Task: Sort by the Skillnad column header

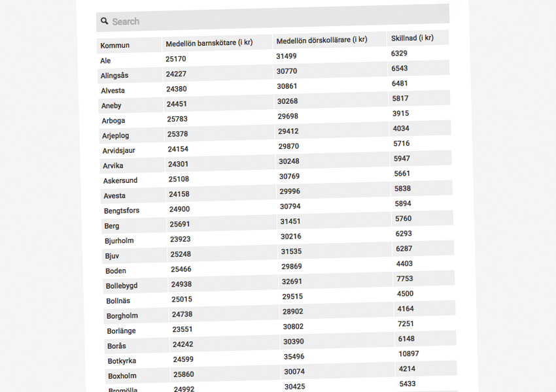Action: click(x=412, y=37)
